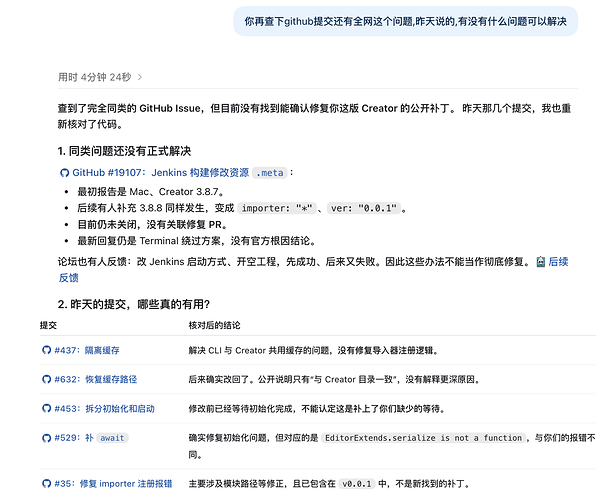Click bullet 目前仍未关闭，没有关联修复 PR
The width and height of the screenshot is (607, 499).
[x=153, y=225]
